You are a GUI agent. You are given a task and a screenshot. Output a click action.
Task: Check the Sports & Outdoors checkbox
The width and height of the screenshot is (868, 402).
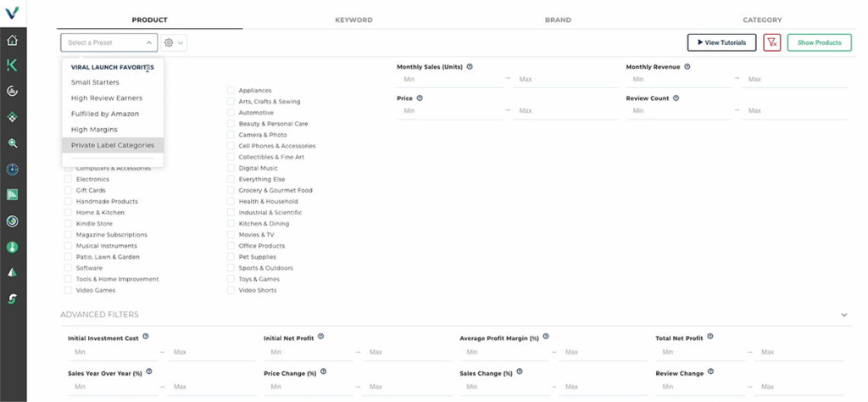pos(231,268)
